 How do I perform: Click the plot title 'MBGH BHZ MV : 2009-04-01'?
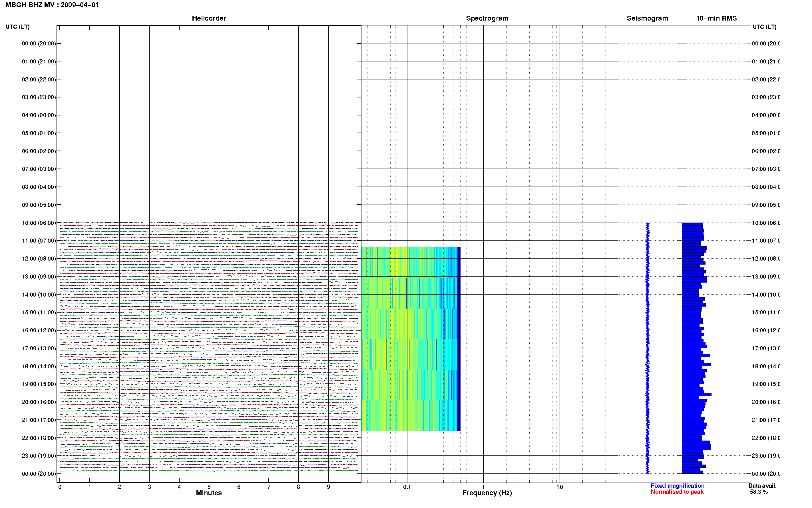tap(52, 5)
